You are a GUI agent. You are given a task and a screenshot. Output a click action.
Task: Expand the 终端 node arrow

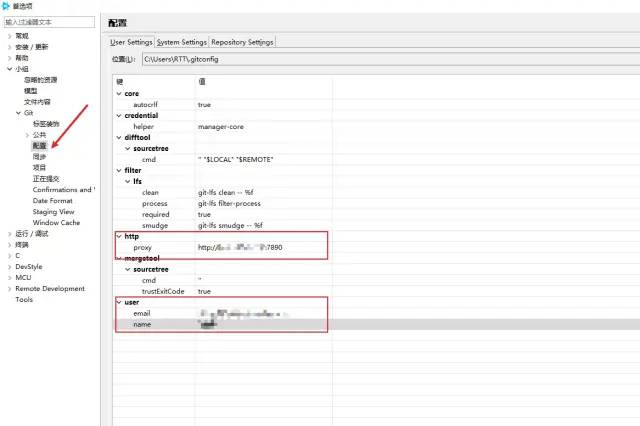9,245
